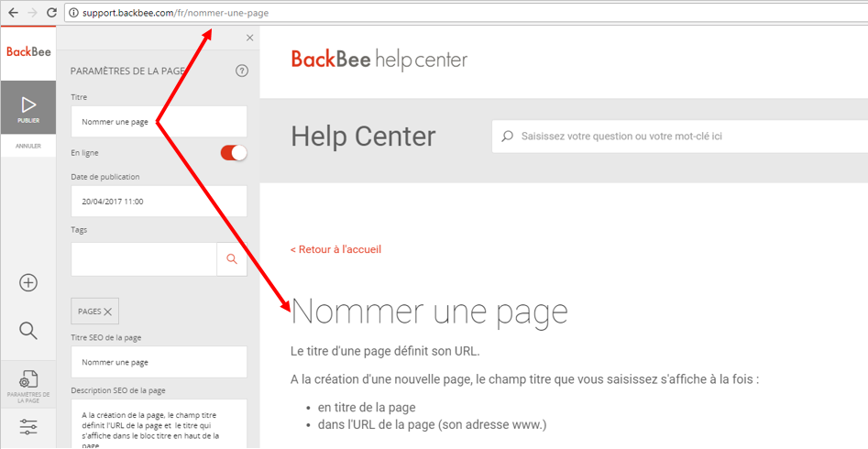Click the 'Nommer une page' article heading
Image resolution: width=868 pixels, height=449 pixels.
click(x=430, y=312)
